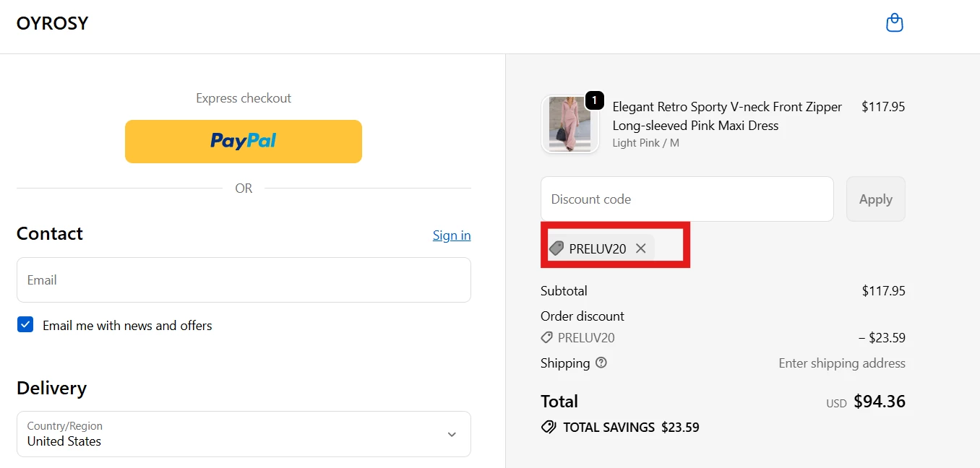Click the OYROSY store logo

(x=52, y=22)
